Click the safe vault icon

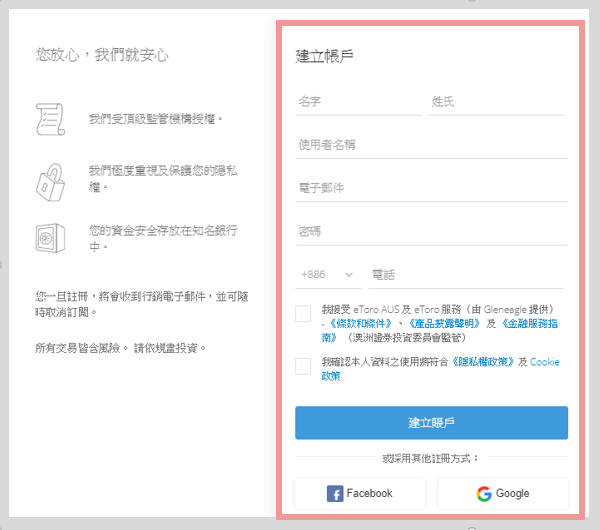coord(50,238)
